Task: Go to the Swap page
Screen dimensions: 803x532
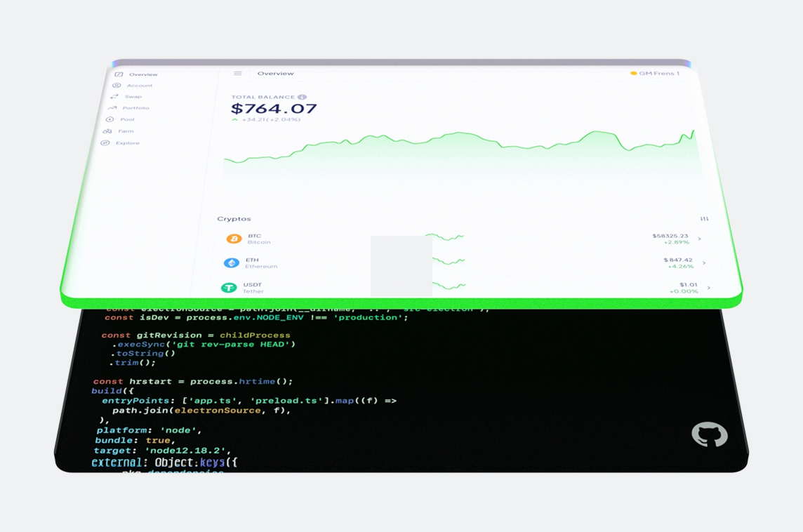Action: tap(126, 97)
